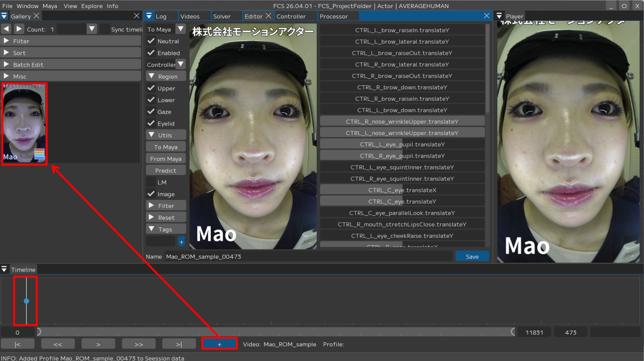Enable the LM checkbox
Screen dimensions: 644x361
pos(151,182)
